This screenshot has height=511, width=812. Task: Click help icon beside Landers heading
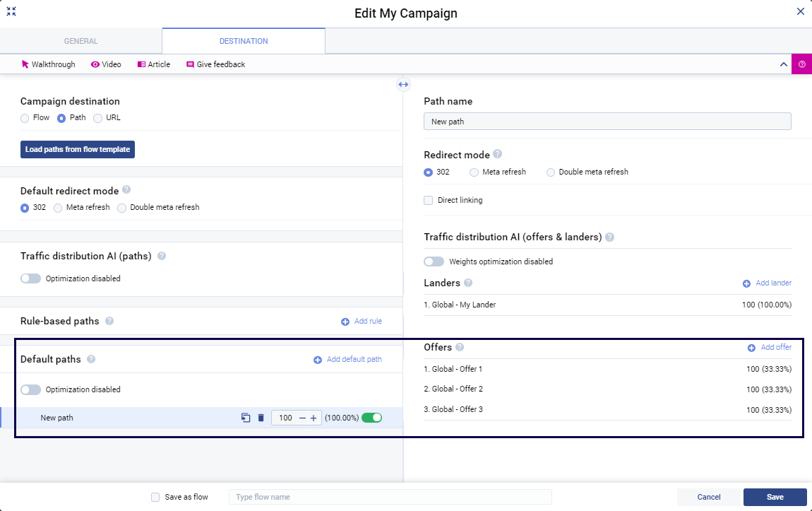pos(468,283)
